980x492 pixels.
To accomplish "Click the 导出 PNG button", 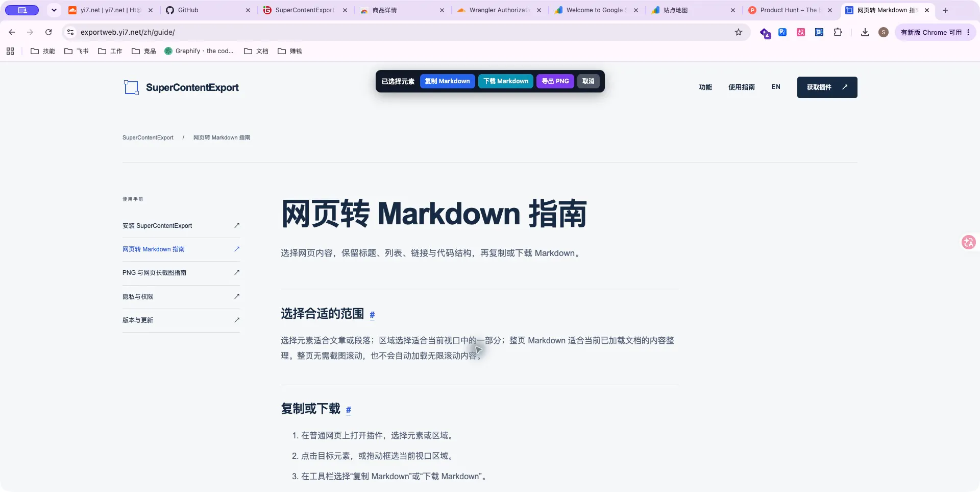I will coord(555,81).
